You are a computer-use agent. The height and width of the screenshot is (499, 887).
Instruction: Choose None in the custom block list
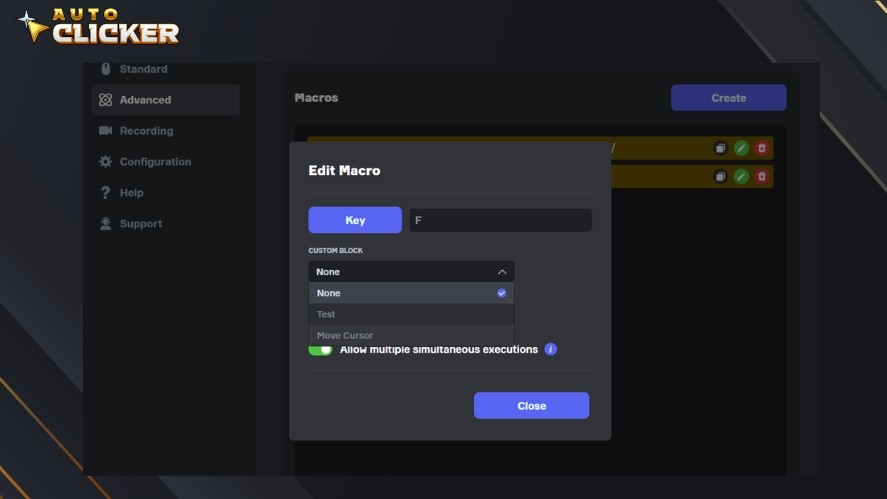[411, 293]
